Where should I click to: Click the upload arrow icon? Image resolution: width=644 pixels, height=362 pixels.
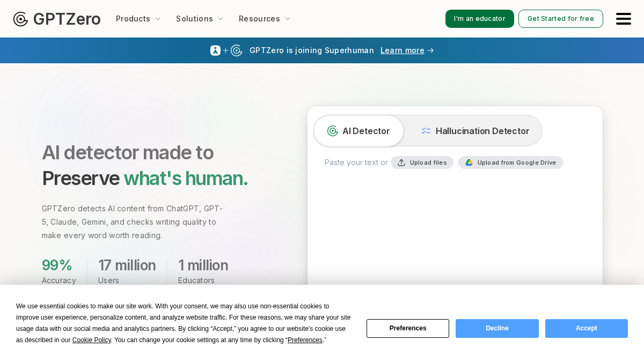point(401,162)
